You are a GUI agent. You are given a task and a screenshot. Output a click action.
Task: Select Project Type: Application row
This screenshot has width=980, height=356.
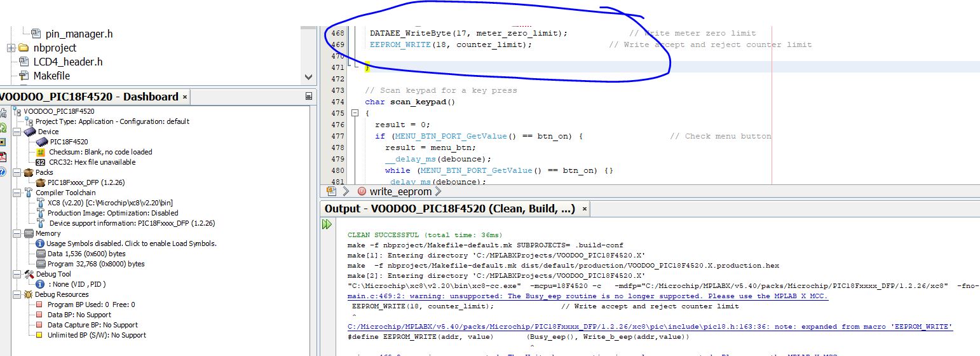[112, 121]
